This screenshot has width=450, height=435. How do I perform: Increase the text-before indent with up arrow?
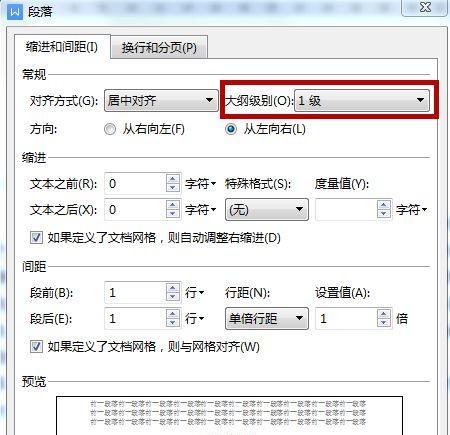click(x=172, y=179)
